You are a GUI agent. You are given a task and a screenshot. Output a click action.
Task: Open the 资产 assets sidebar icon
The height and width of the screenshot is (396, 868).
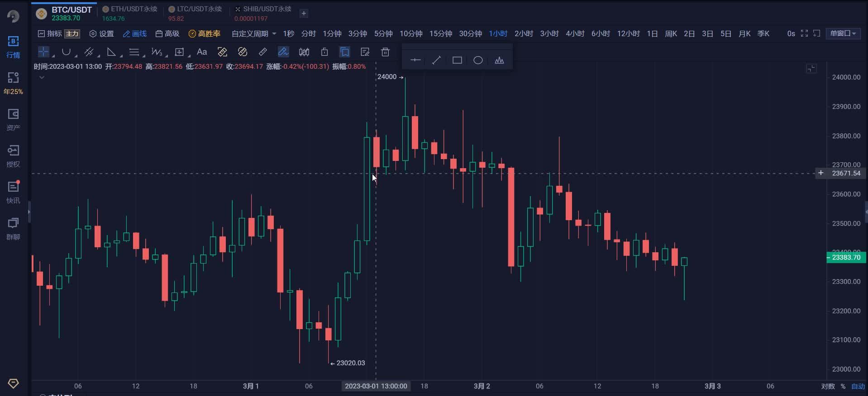point(13,119)
